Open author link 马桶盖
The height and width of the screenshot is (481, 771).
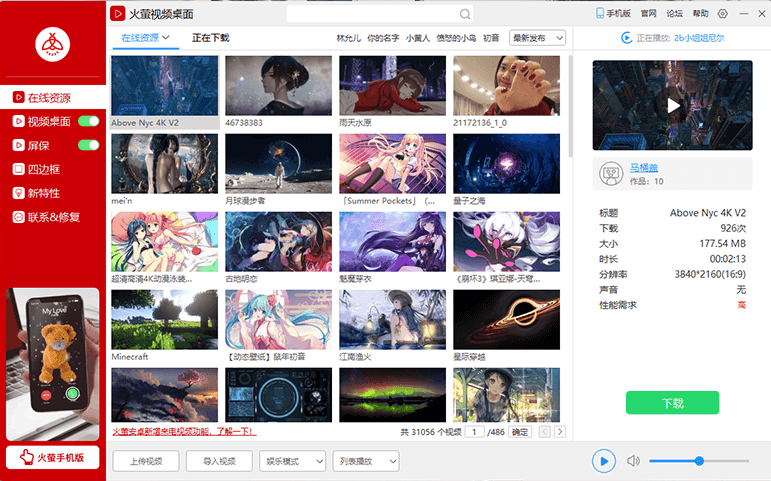click(644, 167)
